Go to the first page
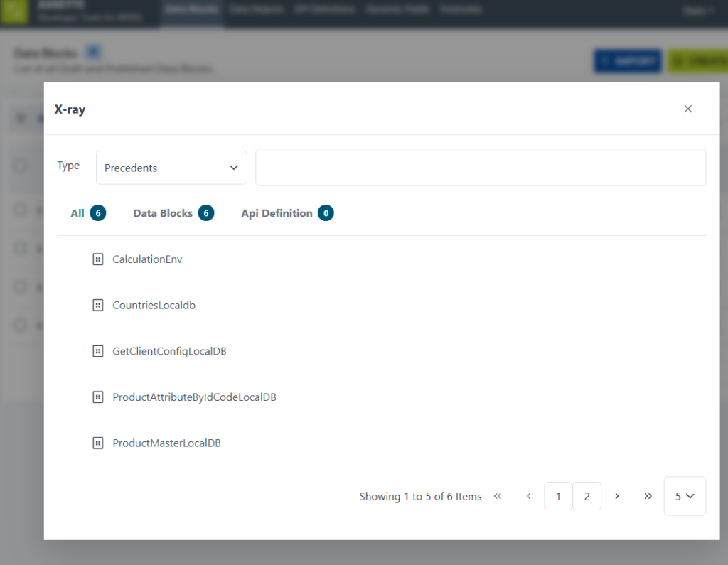This screenshot has height=565, width=728. [x=498, y=496]
